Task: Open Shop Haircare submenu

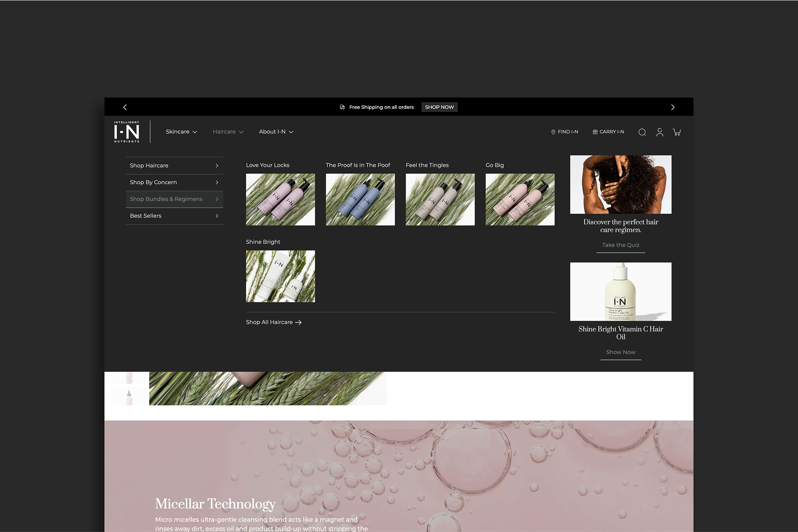Action: coord(174,165)
